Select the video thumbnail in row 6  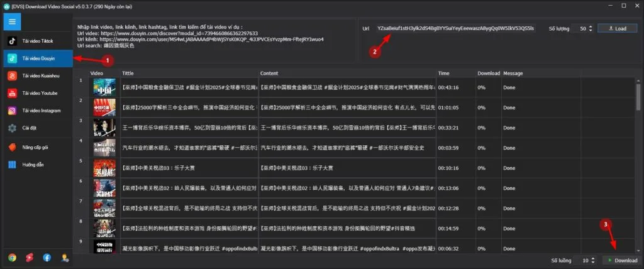coord(104,188)
